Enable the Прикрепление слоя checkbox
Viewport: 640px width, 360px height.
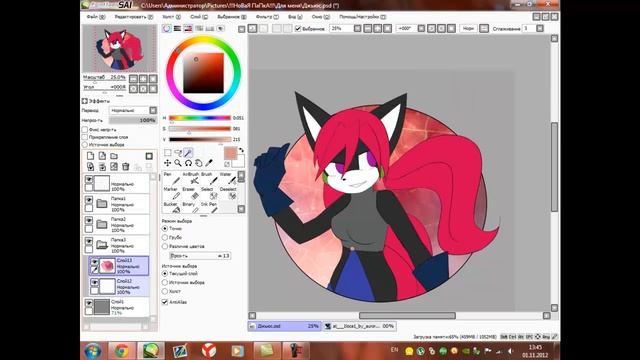(85, 137)
